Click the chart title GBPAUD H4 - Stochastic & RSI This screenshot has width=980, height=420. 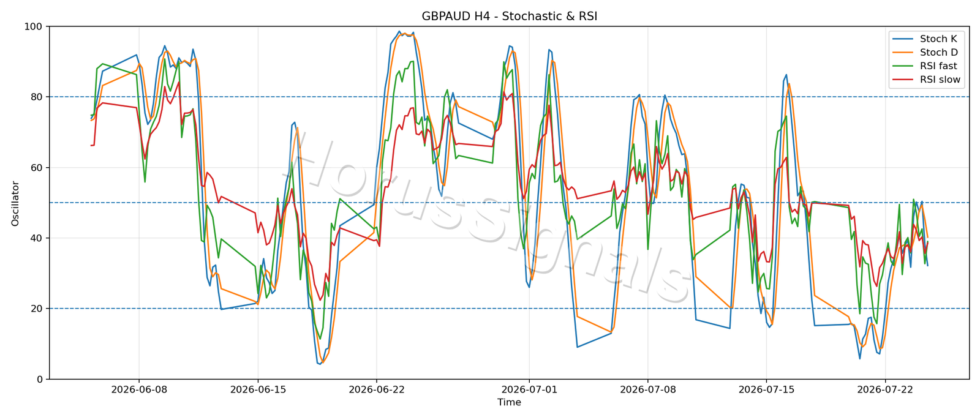pos(509,17)
